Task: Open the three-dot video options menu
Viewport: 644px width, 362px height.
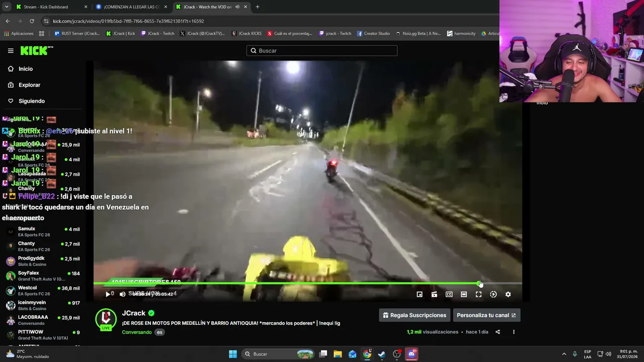Action: coord(514,332)
